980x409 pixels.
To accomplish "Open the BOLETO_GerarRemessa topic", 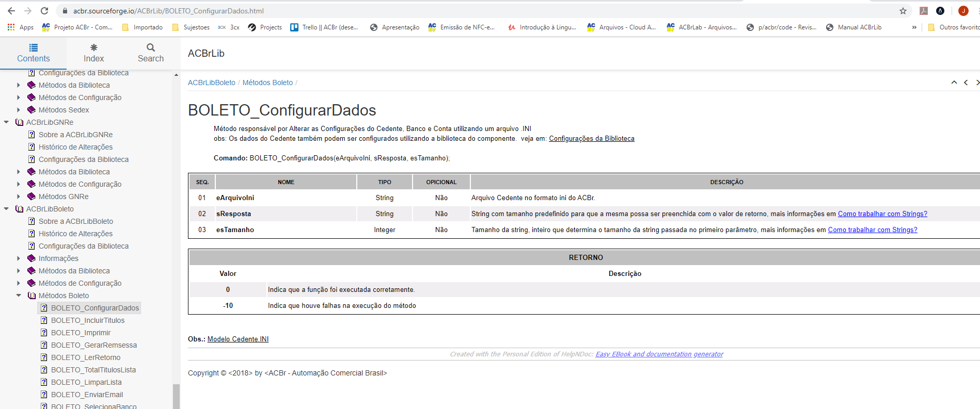I will tap(94, 345).
